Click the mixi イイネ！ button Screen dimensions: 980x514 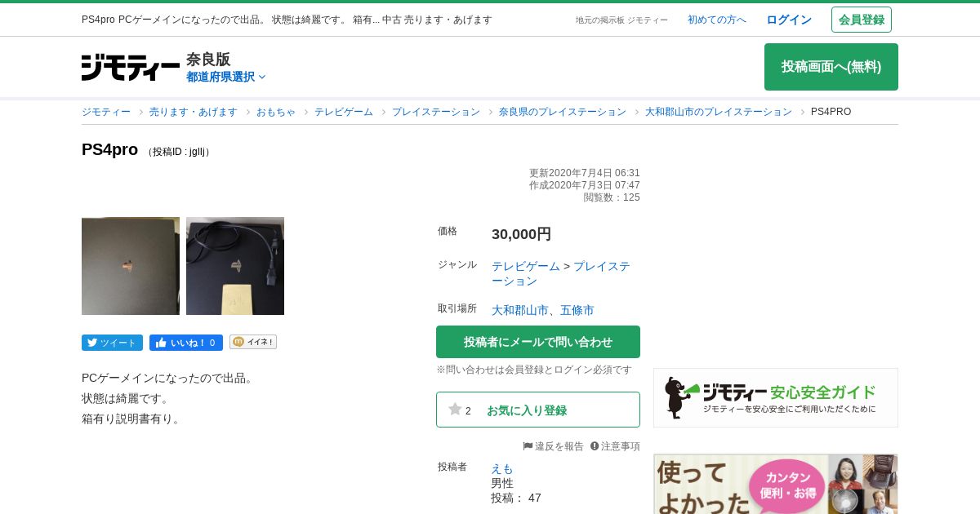point(253,342)
